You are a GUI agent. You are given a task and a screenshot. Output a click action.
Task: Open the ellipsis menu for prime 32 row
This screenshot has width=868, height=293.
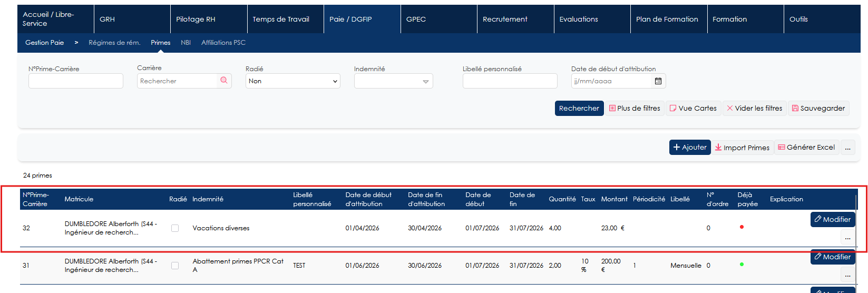click(847, 237)
